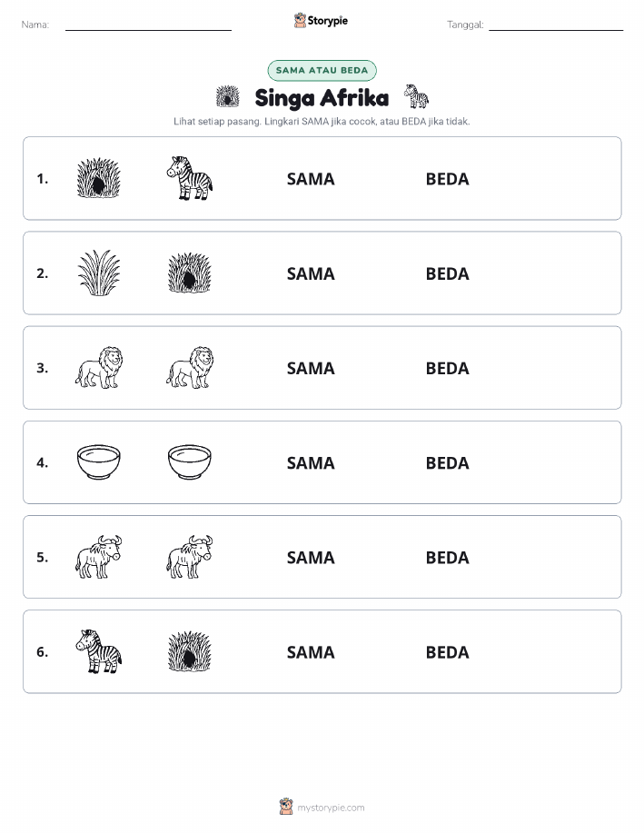Click the Tanggal input line
Image resolution: width=644 pixels, height=833 pixels.
[x=556, y=25]
